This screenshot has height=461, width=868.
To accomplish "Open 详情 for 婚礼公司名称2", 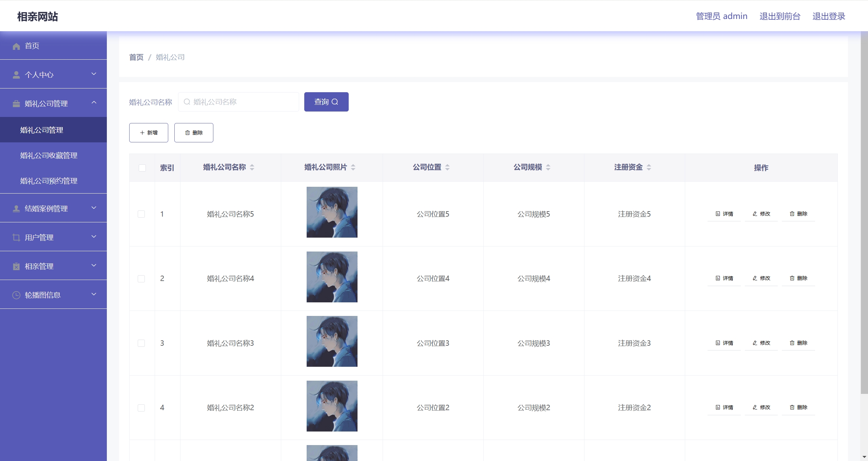I will point(724,407).
